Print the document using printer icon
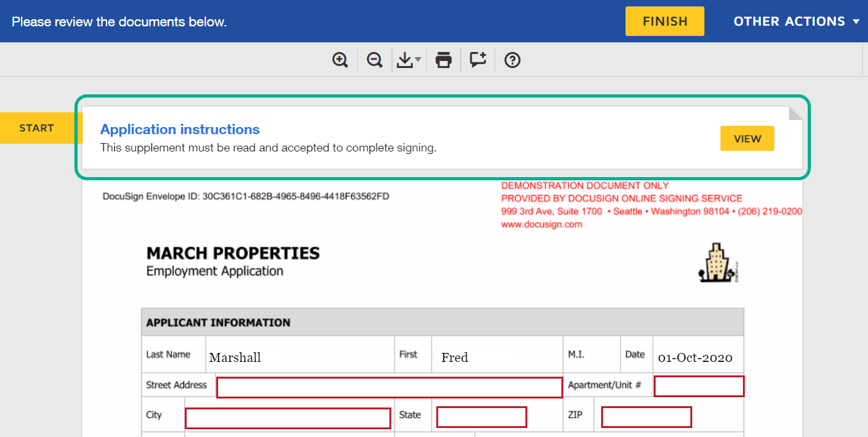Image resolution: width=868 pixels, height=437 pixels. 443,60
